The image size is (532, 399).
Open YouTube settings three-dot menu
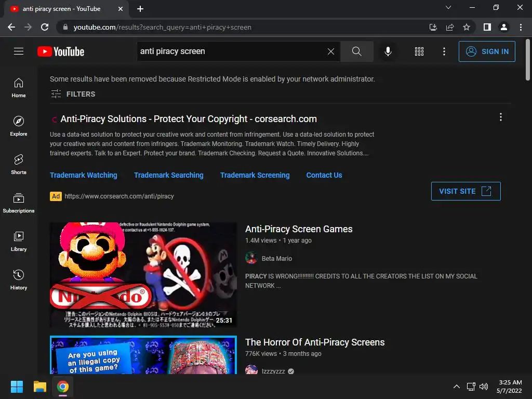point(444,51)
